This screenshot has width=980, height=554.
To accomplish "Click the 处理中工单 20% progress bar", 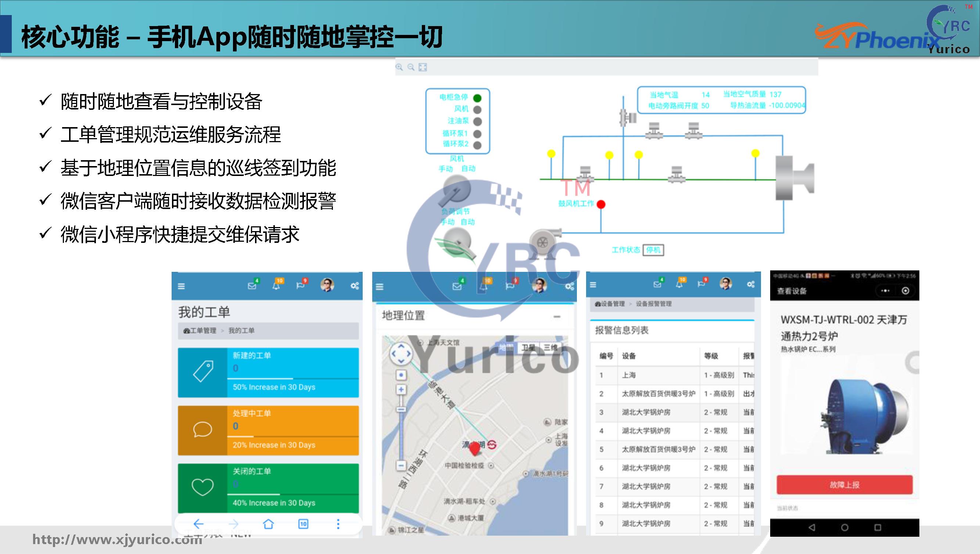I will [293, 436].
